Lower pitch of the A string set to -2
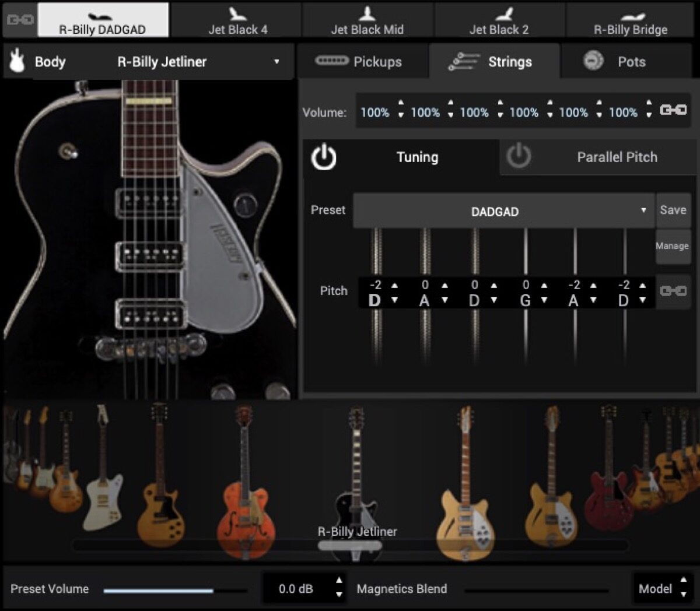Viewport: 700px width, 611px height. [x=593, y=300]
